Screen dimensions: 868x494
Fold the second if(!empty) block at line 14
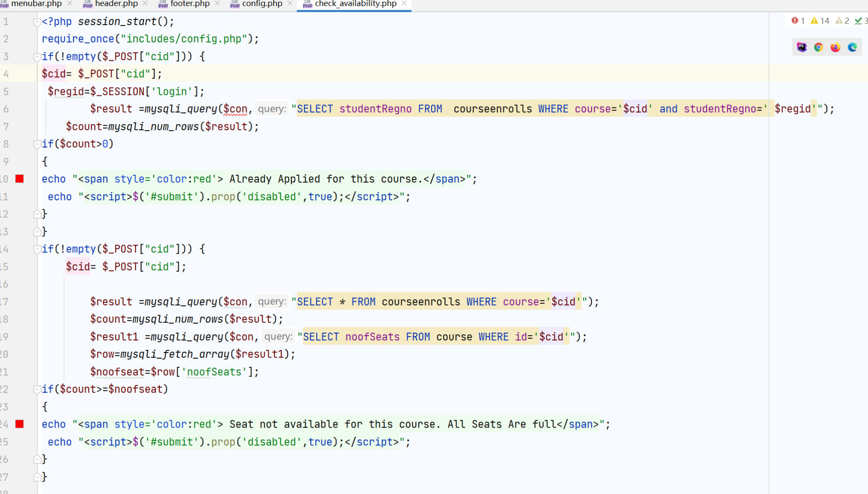coord(37,249)
